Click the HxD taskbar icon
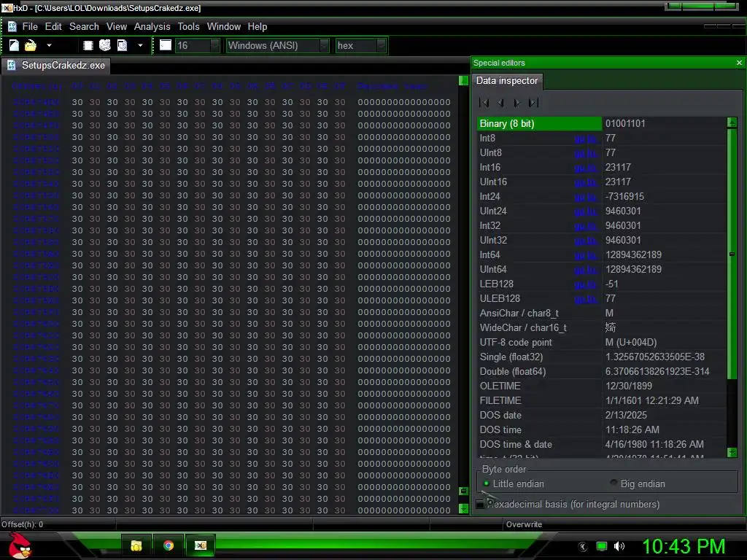Viewport: 747px width, 560px height. coord(201,545)
